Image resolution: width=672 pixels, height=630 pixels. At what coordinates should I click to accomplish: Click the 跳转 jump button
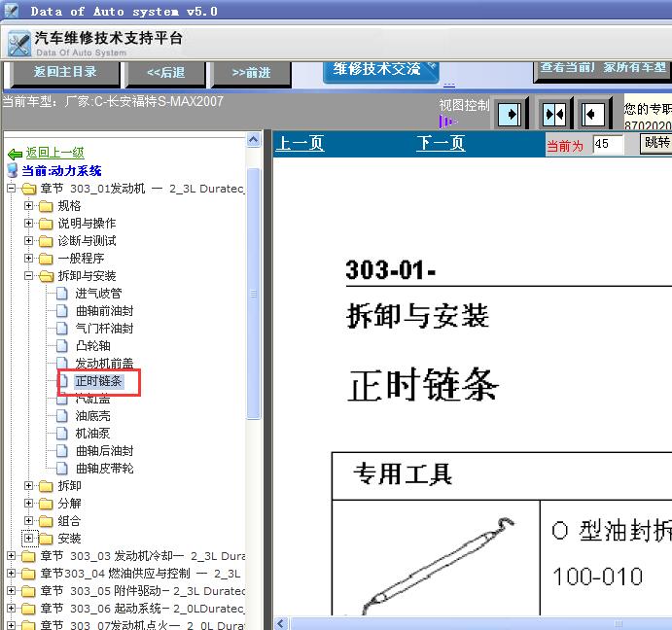[x=655, y=143]
